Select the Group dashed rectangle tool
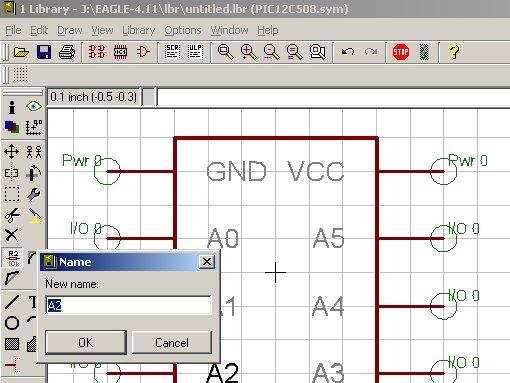This screenshot has height=383, width=510. coord(12,194)
